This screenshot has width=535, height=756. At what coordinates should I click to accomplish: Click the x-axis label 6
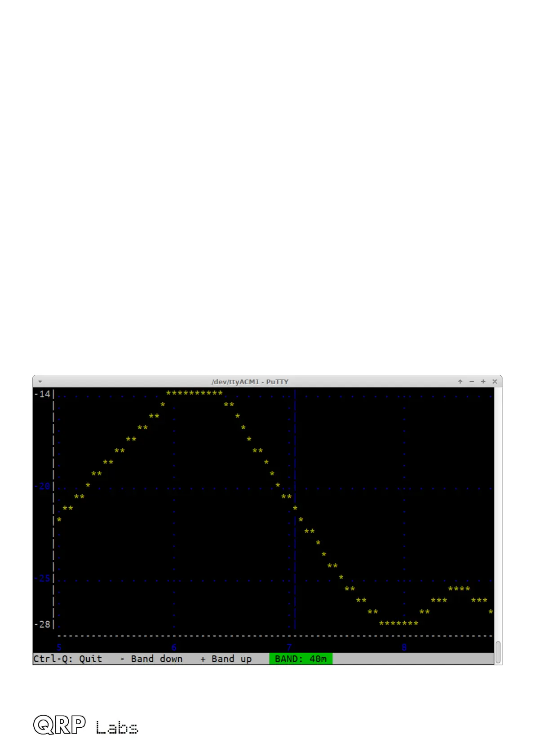pos(174,647)
